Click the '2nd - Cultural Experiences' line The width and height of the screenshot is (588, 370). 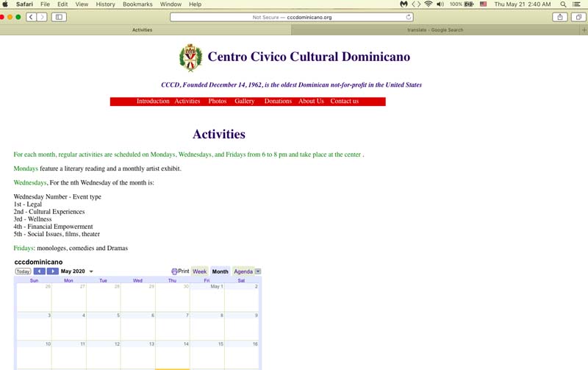49,212
